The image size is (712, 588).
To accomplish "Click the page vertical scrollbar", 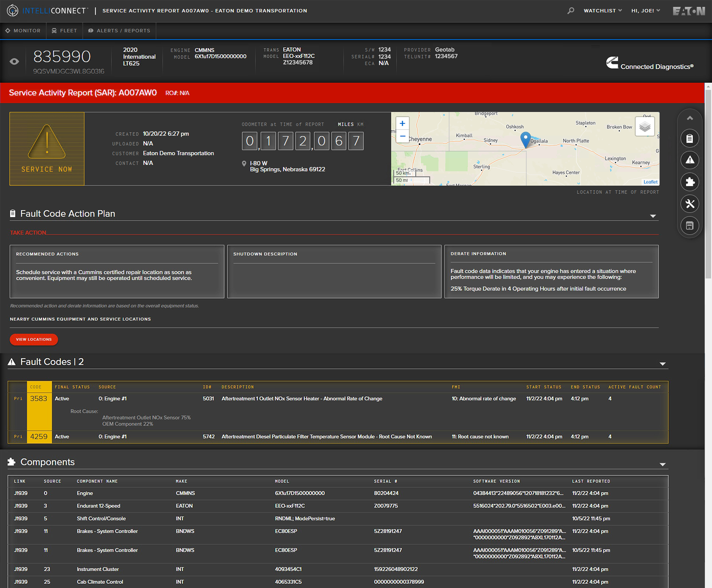I will 708,183.
